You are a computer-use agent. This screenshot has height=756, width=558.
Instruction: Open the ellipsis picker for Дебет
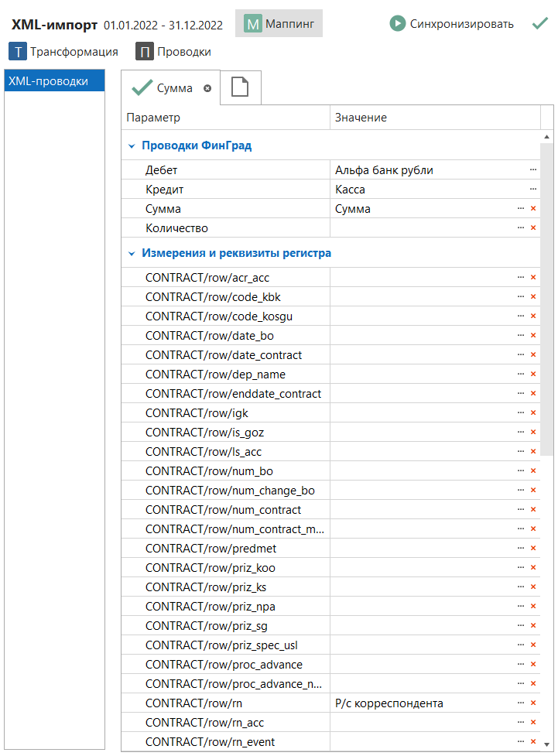pyautogui.click(x=532, y=169)
